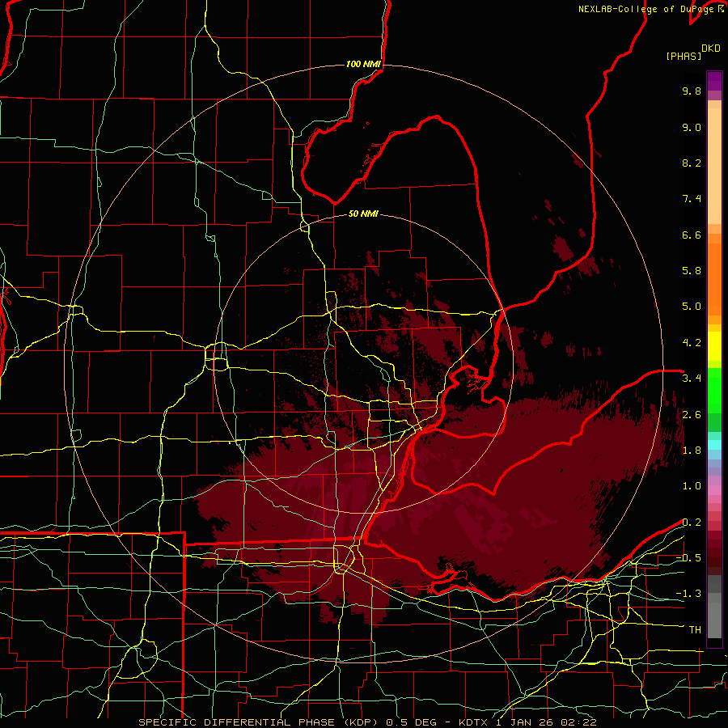728x728 pixels.
Task: Click the '100 NMI' range ring label
Action: (x=363, y=64)
